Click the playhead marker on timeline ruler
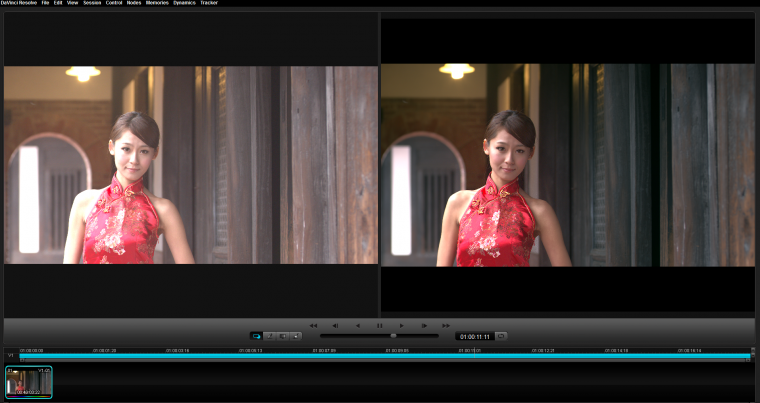 474,351
